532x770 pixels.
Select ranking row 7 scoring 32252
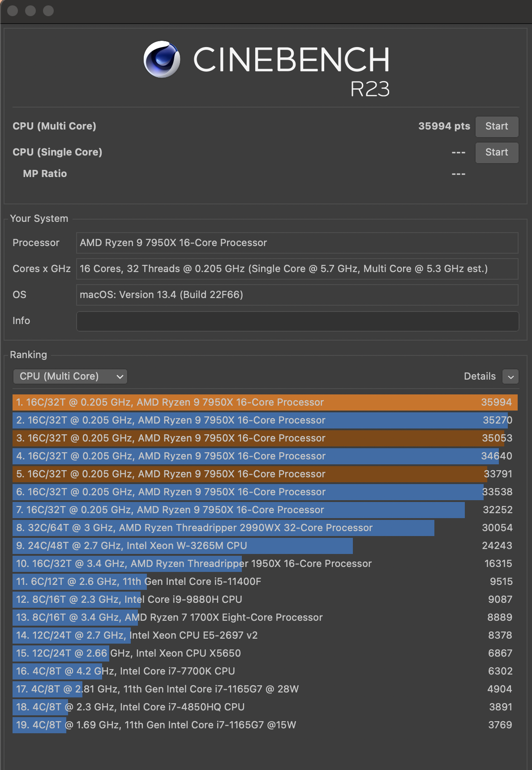click(x=265, y=510)
